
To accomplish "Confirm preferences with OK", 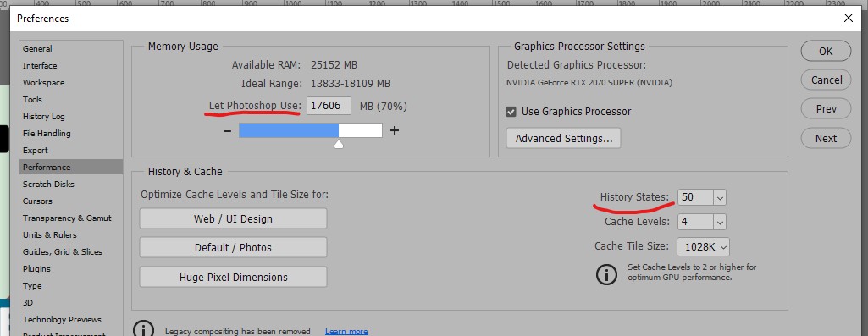I will [x=826, y=51].
